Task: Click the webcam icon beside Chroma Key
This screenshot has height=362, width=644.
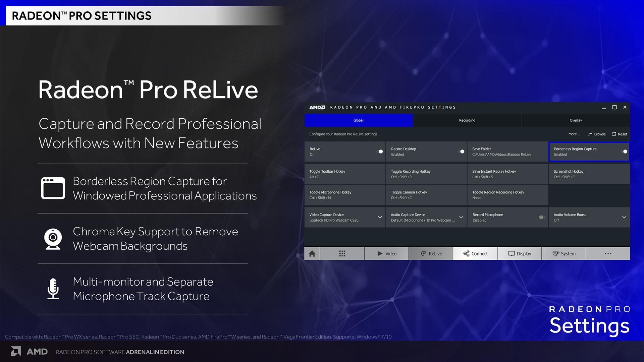Action: click(53, 239)
